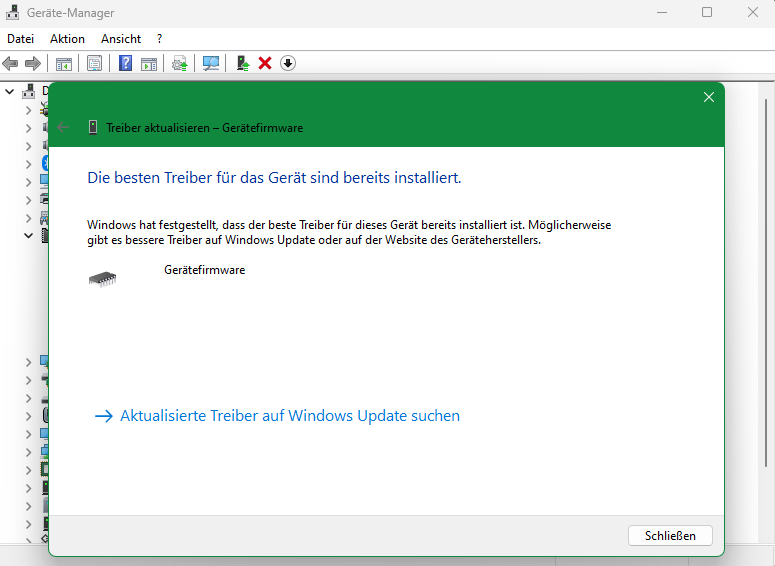The height and width of the screenshot is (566, 775).
Task: Toggle the console tree pane toolbar icon
Action: click(x=64, y=63)
